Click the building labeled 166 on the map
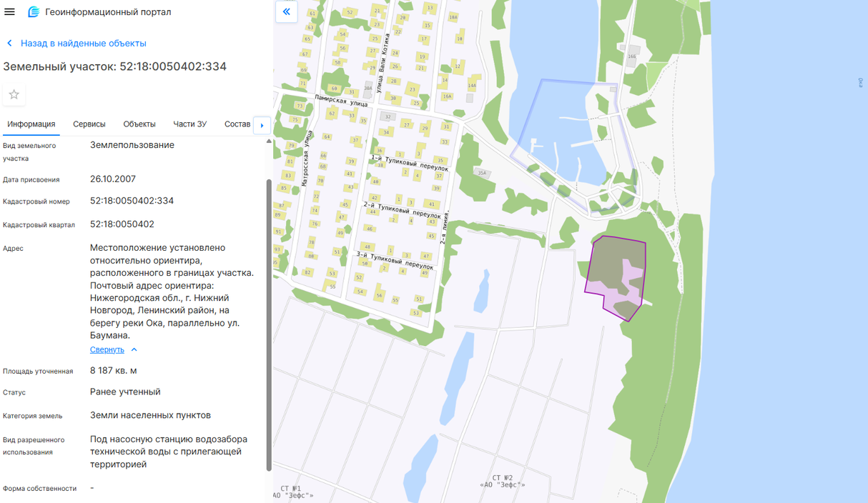The width and height of the screenshot is (868, 503). point(632,56)
